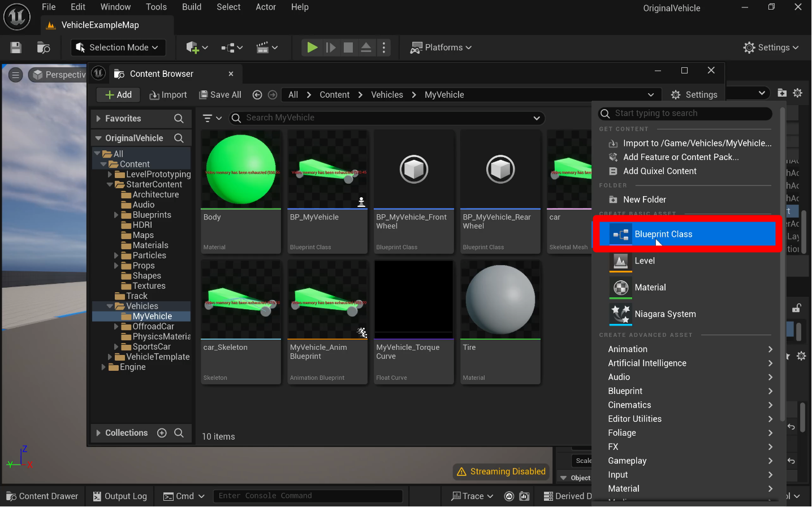Click the Add button in Content Browser
812x507 pixels.
coord(118,95)
